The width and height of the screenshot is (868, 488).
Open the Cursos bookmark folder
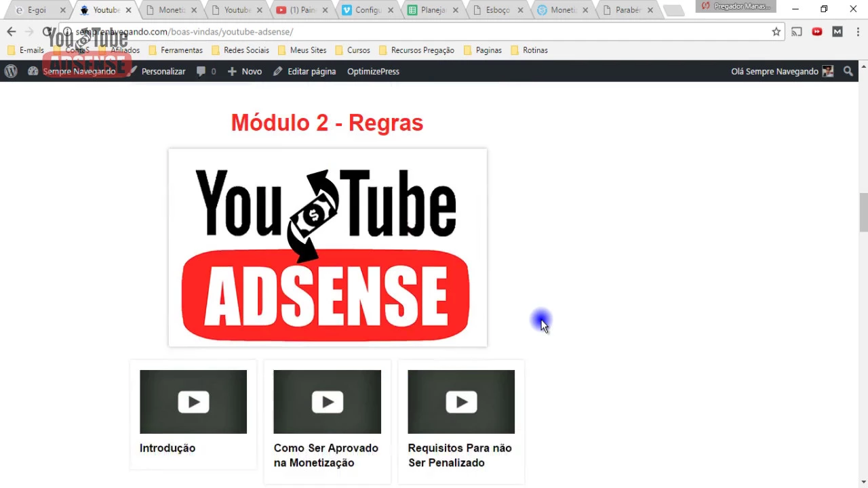point(352,50)
